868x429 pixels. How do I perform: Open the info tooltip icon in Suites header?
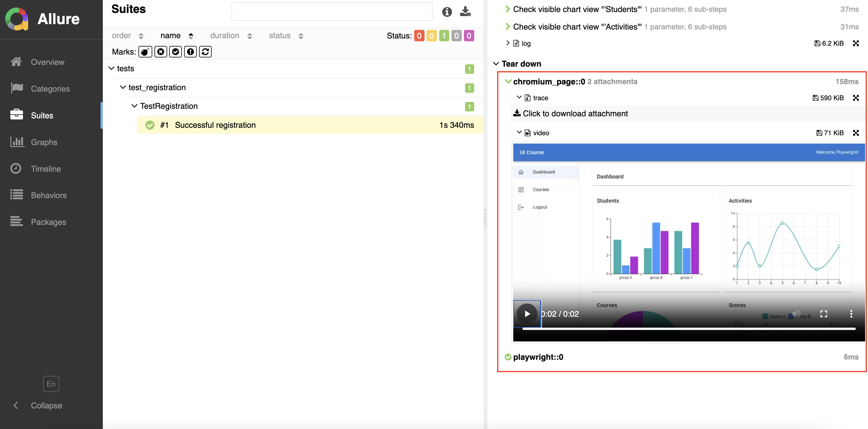coord(447,12)
